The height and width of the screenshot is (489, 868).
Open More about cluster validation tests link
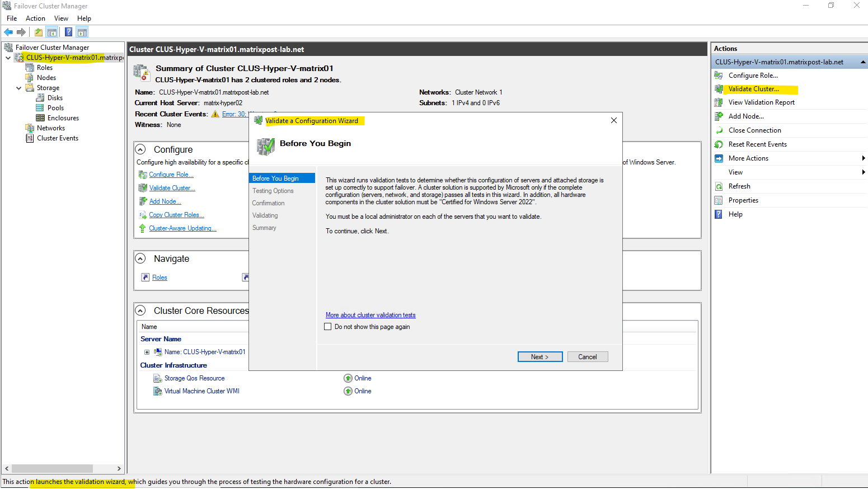point(370,315)
